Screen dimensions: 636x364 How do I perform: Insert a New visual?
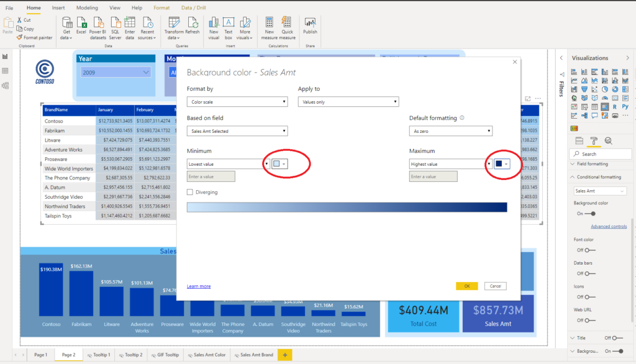[x=214, y=28]
